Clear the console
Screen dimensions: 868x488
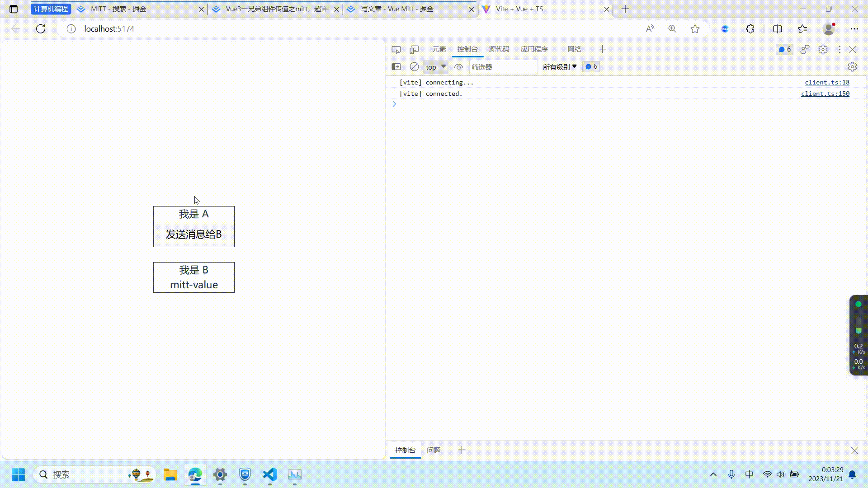point(414,67)
